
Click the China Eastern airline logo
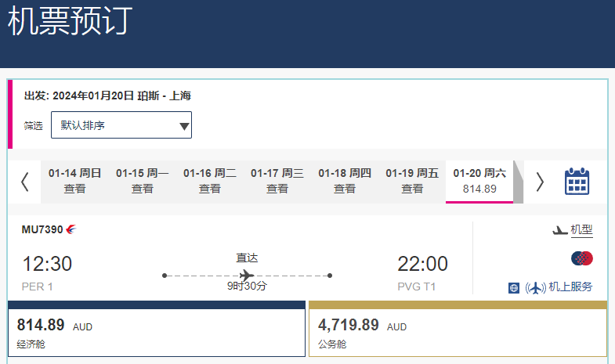pyautogui.click(x=71, y=229)
